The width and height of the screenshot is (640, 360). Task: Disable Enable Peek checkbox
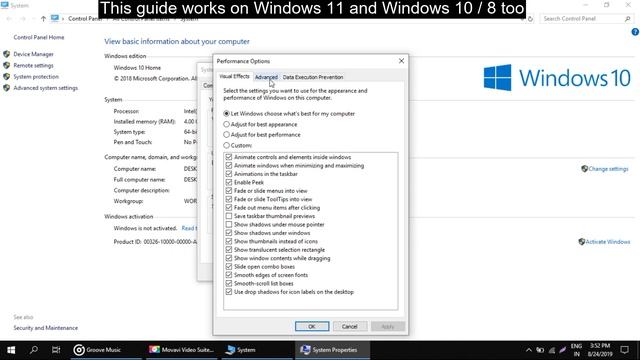pyautogui.click(x=229, y=182)
